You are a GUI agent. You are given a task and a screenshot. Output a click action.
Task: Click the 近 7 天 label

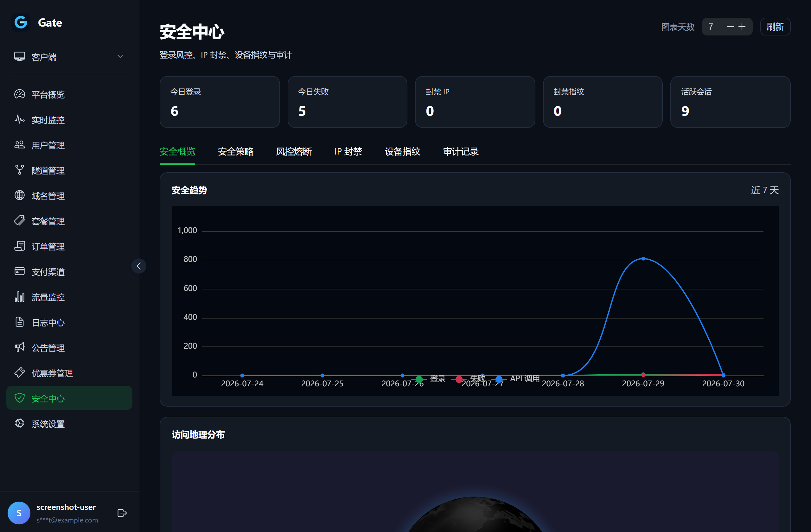coord(765,190)
